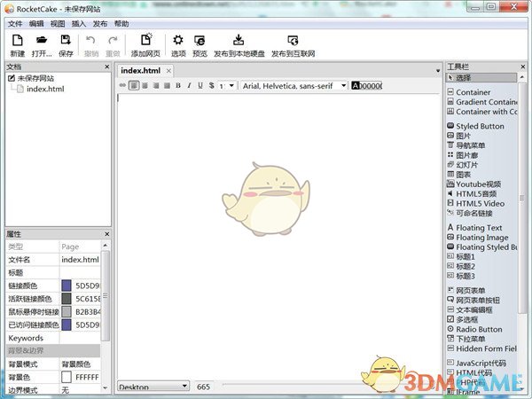This screenshot has width=532, height=399.
Task: Select index.html in document tree
Action: 45,89
